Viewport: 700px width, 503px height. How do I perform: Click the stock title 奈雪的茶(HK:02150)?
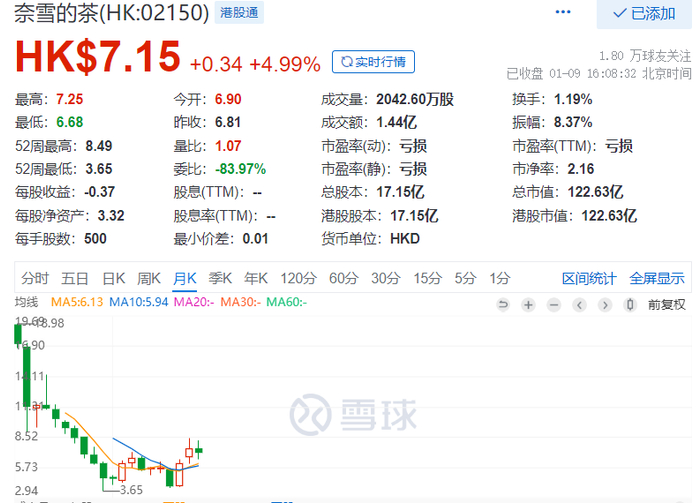[112, 12]
